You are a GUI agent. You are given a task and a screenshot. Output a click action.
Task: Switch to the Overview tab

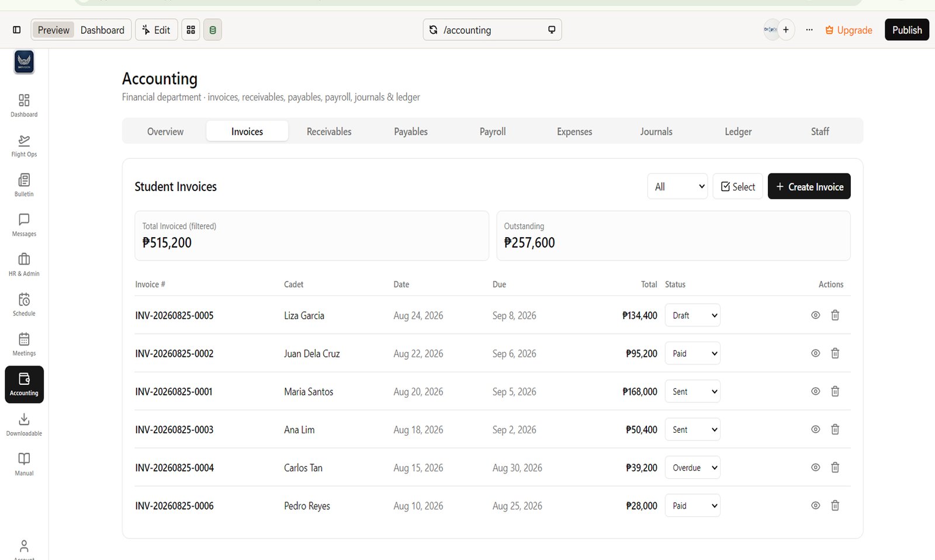point(165,131)
